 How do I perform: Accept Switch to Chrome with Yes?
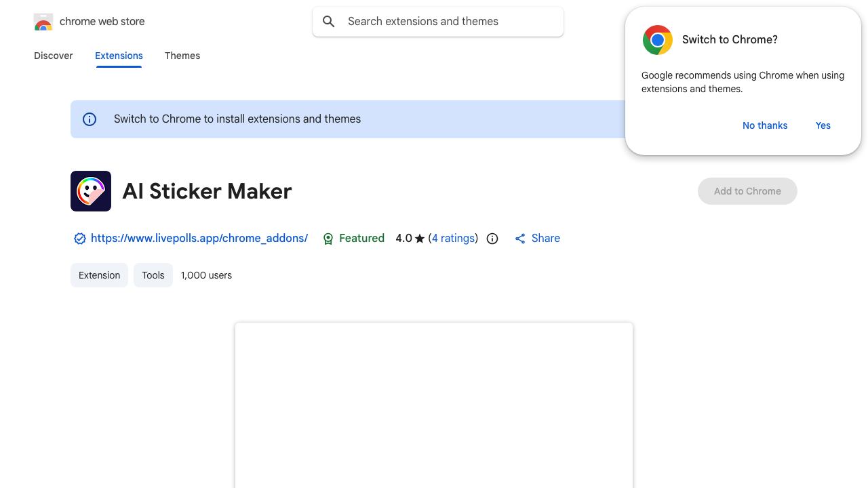[x=823, y=125]
